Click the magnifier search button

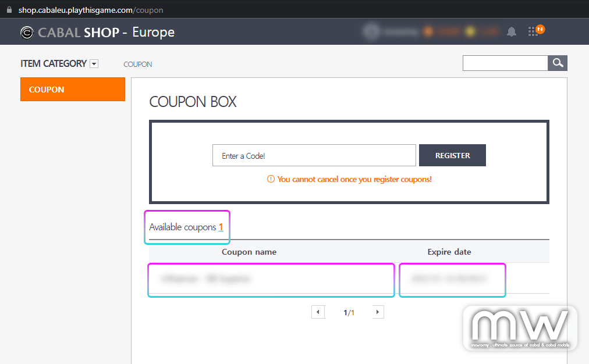point(558,63)
